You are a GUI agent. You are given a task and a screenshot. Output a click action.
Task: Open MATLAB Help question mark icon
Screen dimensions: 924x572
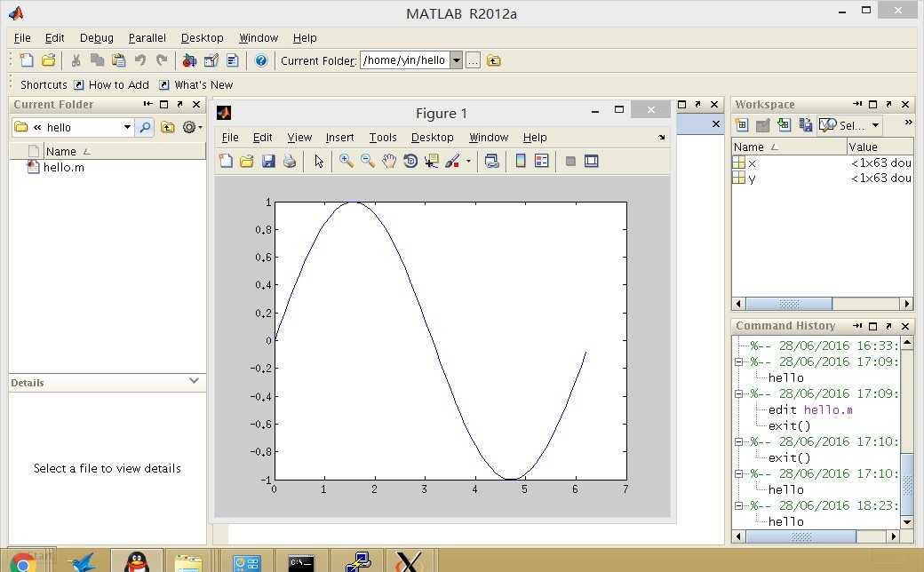261,60
